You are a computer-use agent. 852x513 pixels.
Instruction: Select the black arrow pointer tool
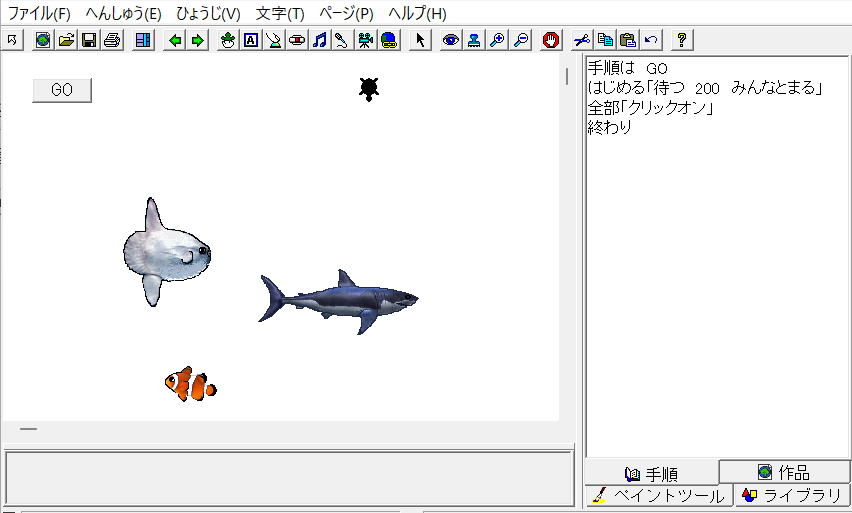420,40
